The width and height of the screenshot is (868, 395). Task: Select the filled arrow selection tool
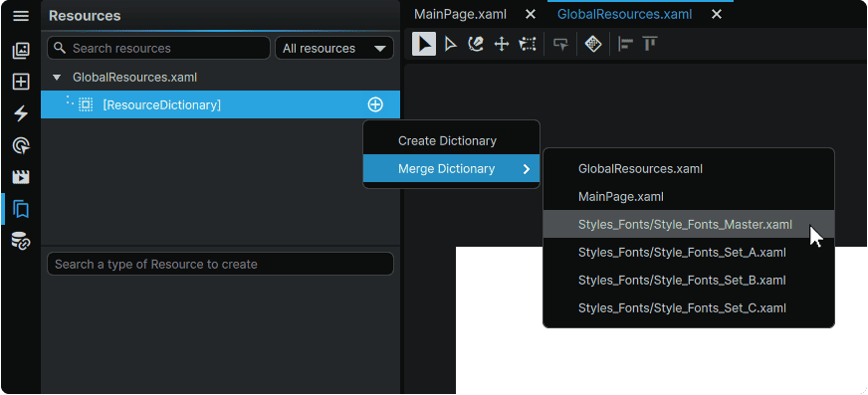[x=424, y=44]
